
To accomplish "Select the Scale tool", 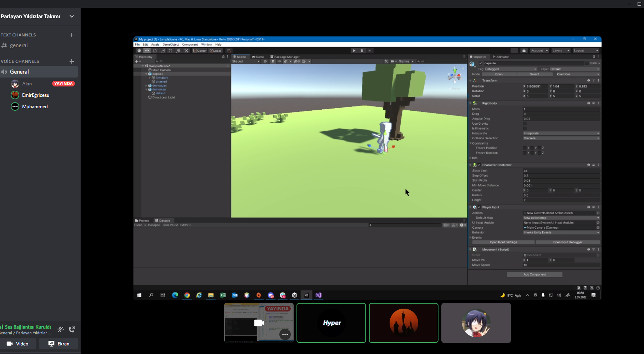I will [163, 50].
